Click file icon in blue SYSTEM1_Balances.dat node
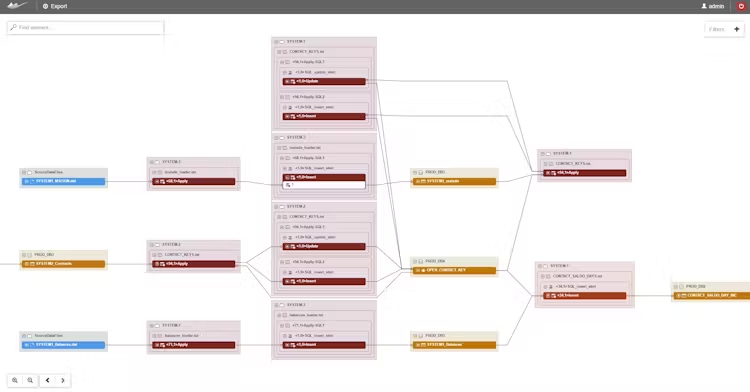 pyautogui.click(x=32, y=345)
